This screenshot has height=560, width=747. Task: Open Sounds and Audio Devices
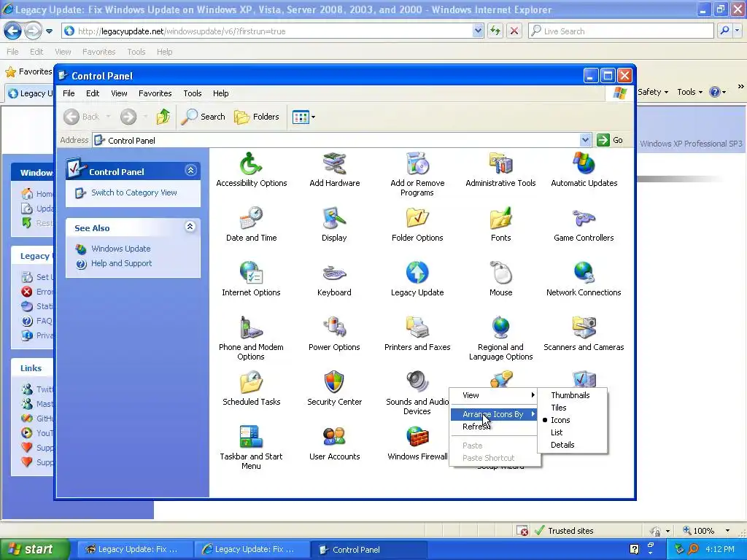(417, 393)
